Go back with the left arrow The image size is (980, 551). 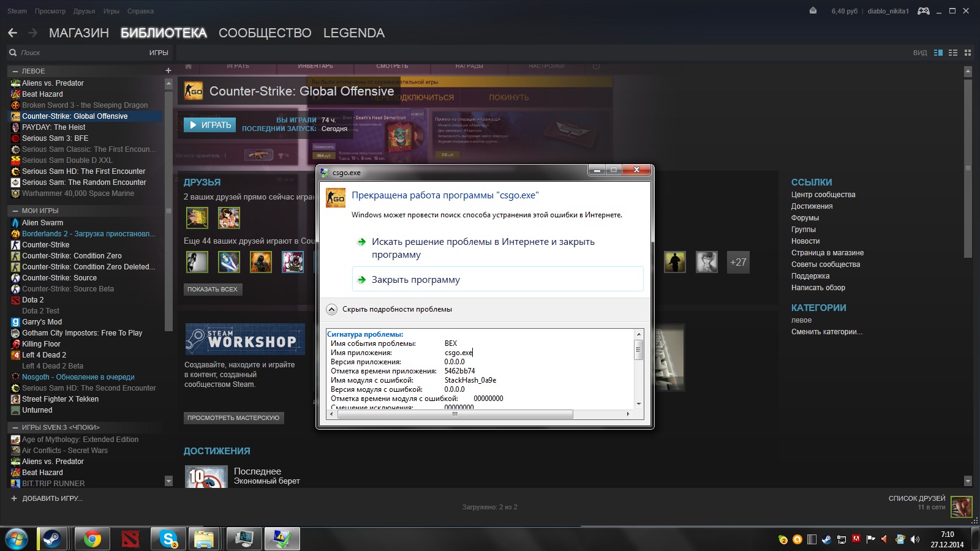tap(12, 32)
